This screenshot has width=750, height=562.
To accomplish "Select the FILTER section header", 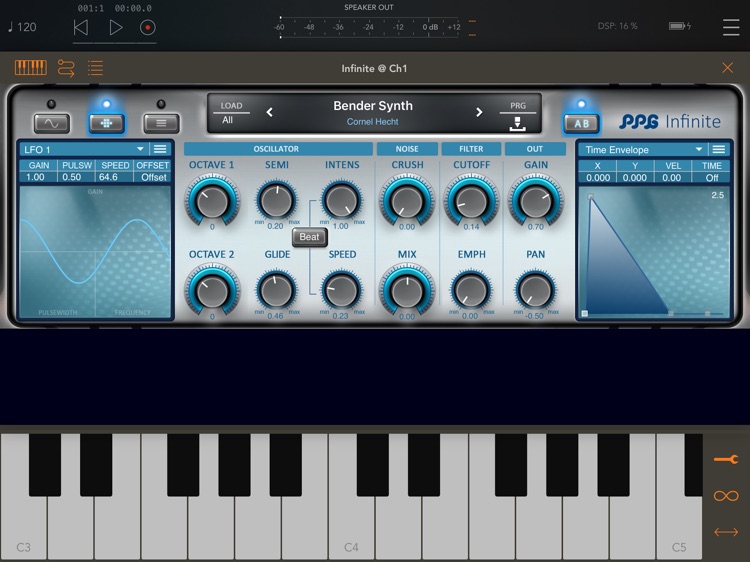I will click(471, 149).
